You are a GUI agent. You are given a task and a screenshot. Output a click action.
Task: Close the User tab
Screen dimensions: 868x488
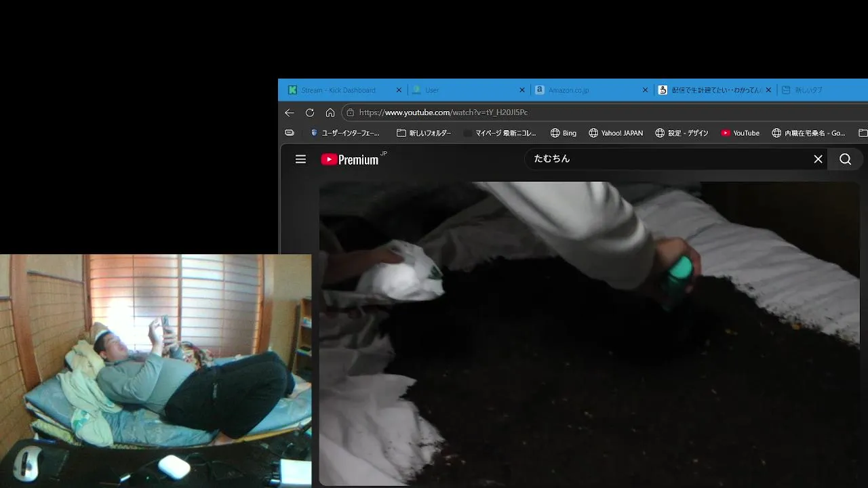tap(522, 90)
